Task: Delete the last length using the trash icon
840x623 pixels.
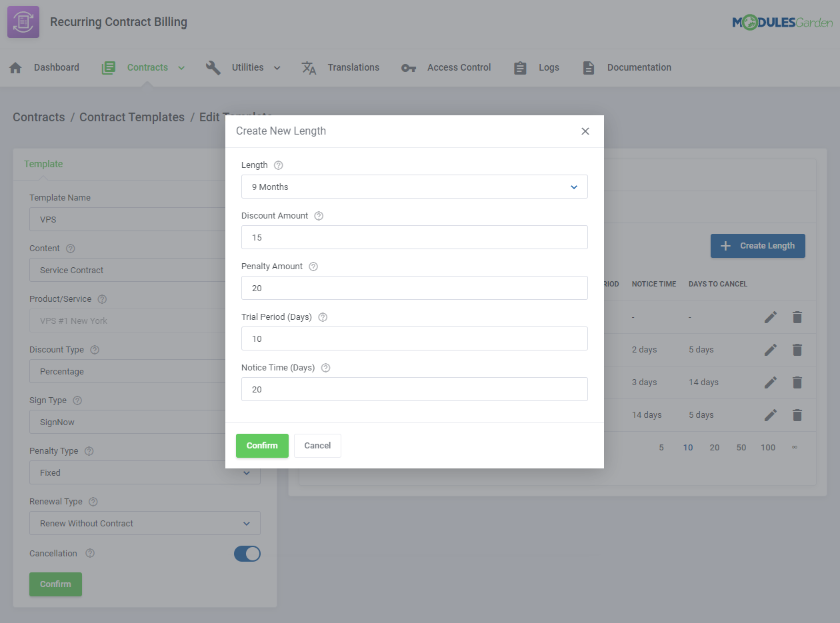Action: pos(797,415)
